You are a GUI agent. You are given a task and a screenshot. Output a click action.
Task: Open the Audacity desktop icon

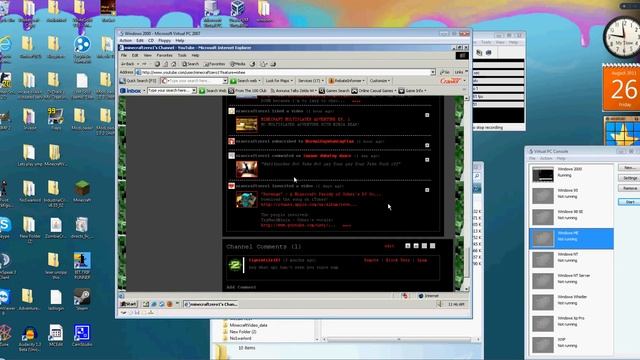point(29,337)
